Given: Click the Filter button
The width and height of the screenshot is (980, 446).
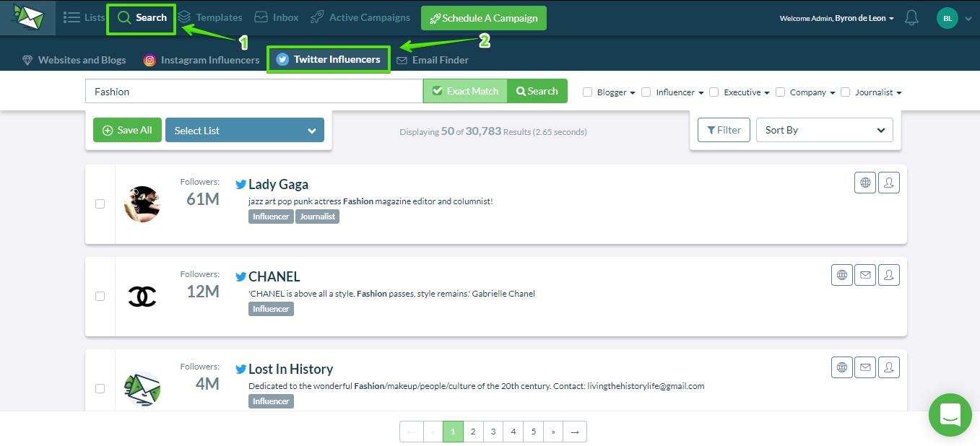Looking at the screenshot, I should pyautogui.click(x=724, y=130).
